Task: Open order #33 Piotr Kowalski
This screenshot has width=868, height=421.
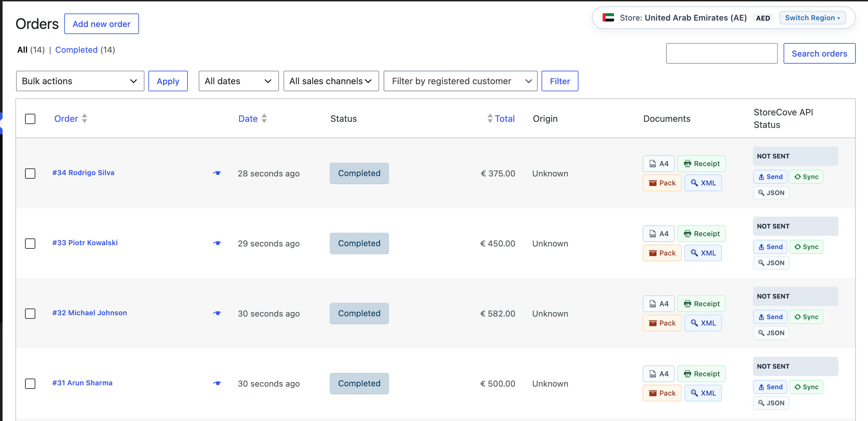Action: click(85, 243)
